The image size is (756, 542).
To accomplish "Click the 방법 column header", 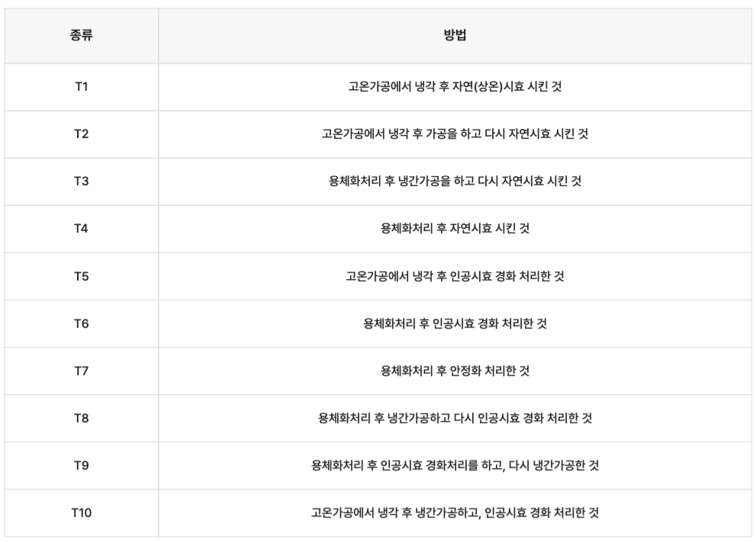I will pyautogui.click(x=455, y=35).
